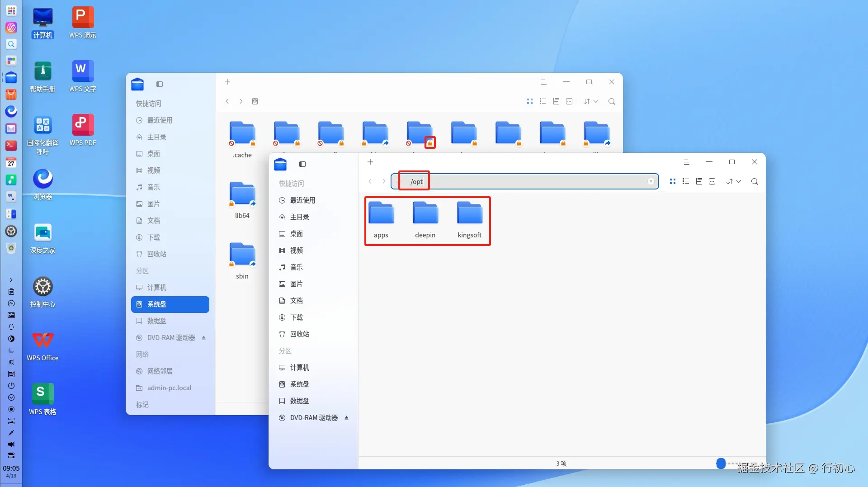Launch WPS 演示 from desktop
The image size is (868, 487).
(83, 23)
